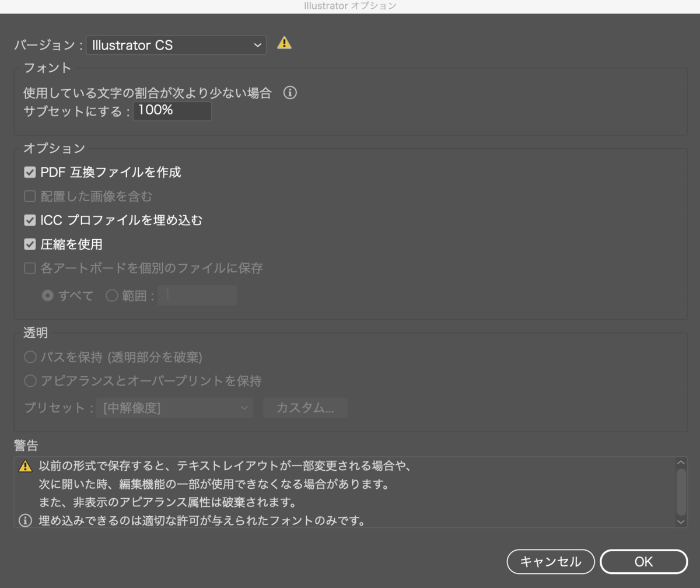Uncheck PDF 互換ファイルを作成

click(x=29, y=172)
